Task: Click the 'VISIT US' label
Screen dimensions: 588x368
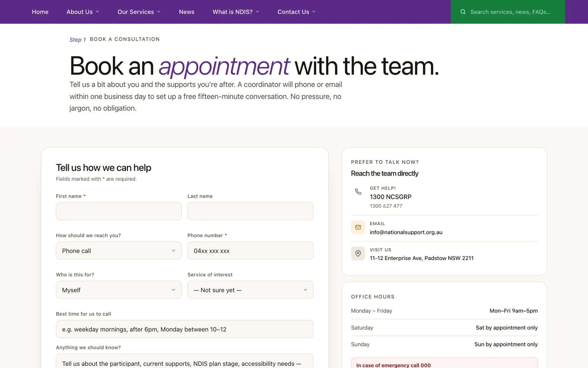Action: 380,250
